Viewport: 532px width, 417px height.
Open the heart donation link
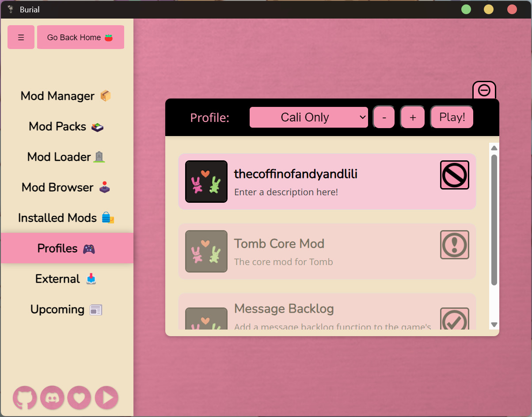pyautogui.click(x=79, y=398)
